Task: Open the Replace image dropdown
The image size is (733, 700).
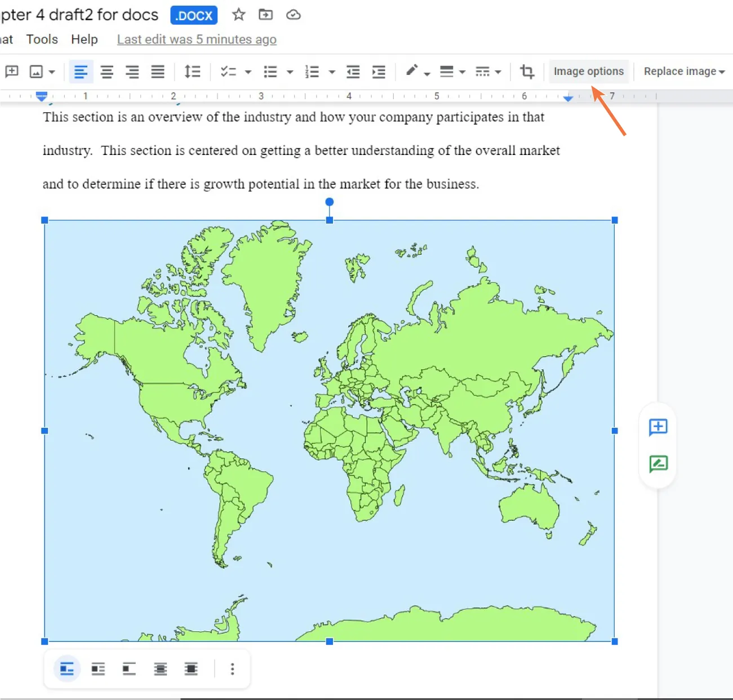Action: point(683,71)
